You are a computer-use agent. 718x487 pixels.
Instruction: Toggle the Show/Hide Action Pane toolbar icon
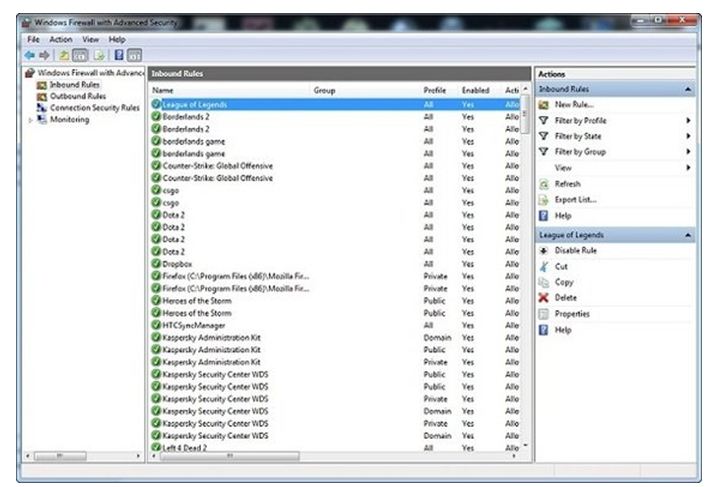point(134,55)
